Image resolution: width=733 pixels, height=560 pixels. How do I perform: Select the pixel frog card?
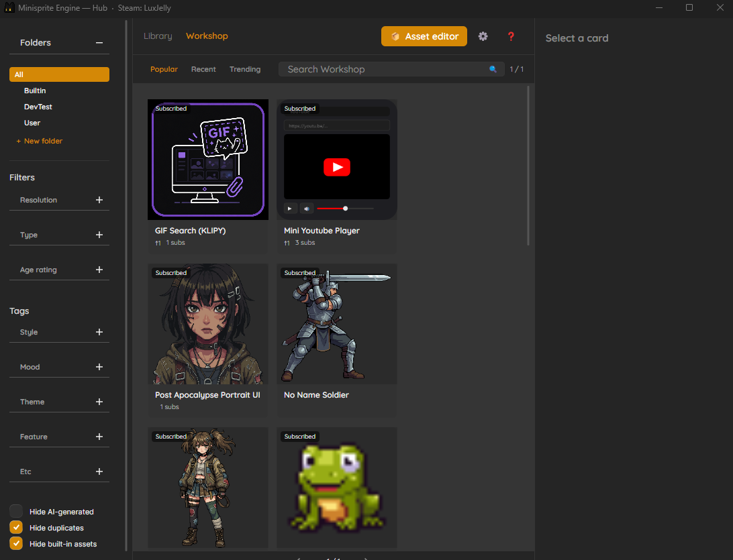pos(336,488)
